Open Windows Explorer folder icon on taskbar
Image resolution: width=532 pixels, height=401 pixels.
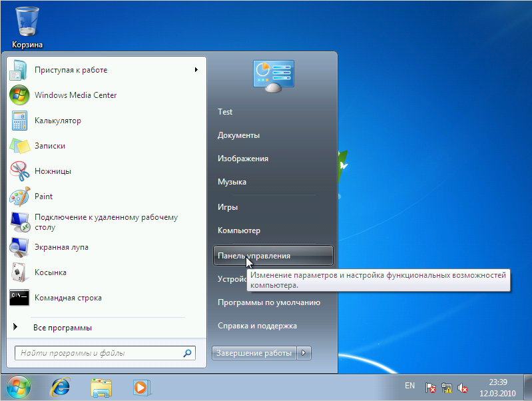point(101,388)
